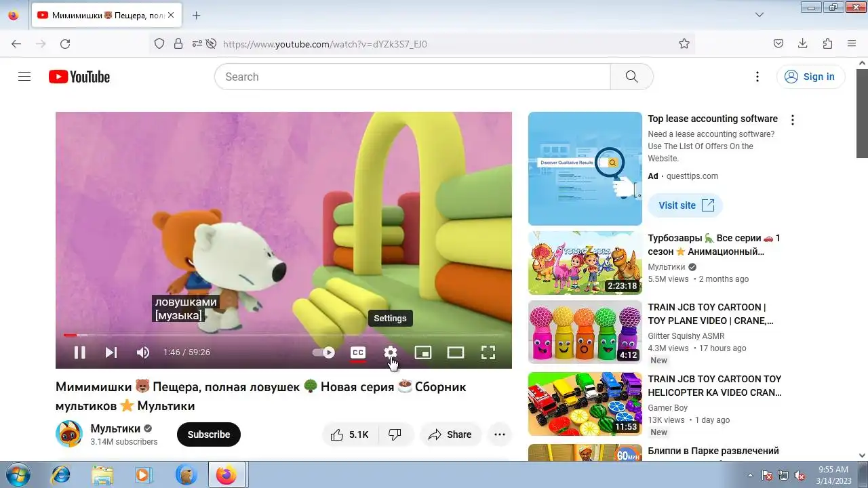This screenshot has width=868, height=488.
Task: Enable miniplayer mode
Action: (423, 352)
